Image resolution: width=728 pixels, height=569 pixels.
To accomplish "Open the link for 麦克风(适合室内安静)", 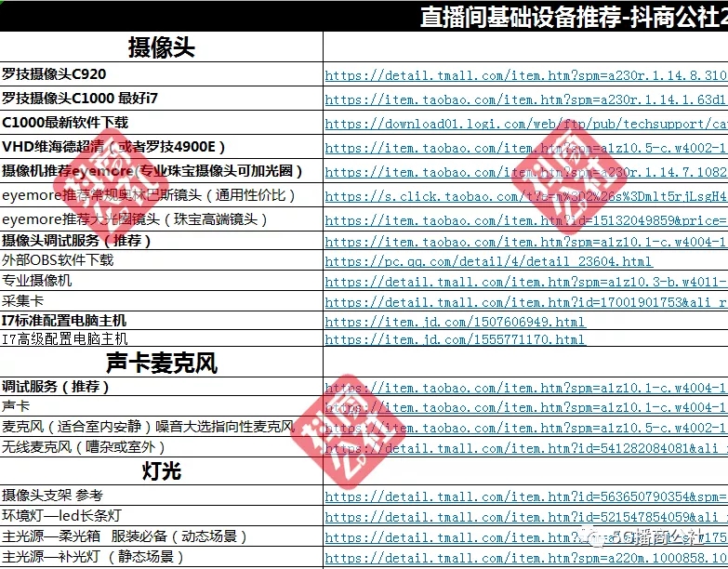I will coord(526,428).
